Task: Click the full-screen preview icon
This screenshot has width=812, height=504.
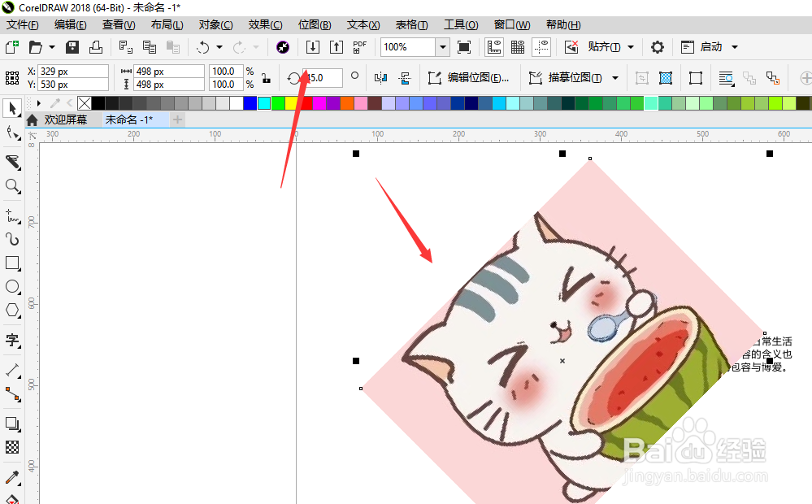Action: point(464,47)
